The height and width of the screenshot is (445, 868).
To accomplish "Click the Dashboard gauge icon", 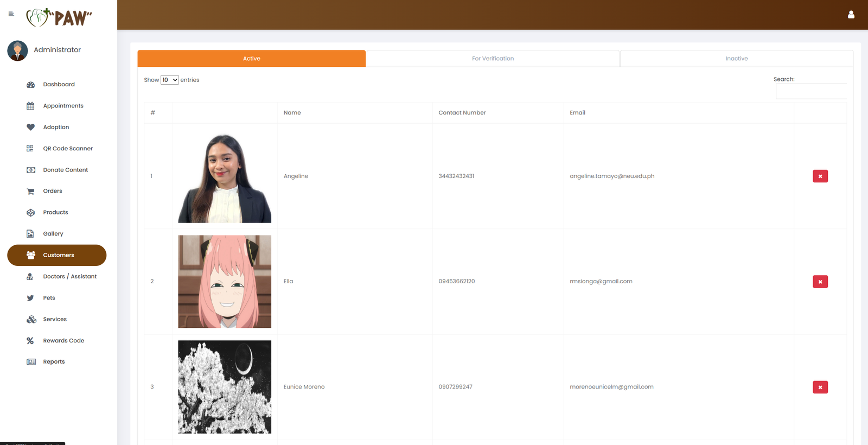I will click(31, 85).
